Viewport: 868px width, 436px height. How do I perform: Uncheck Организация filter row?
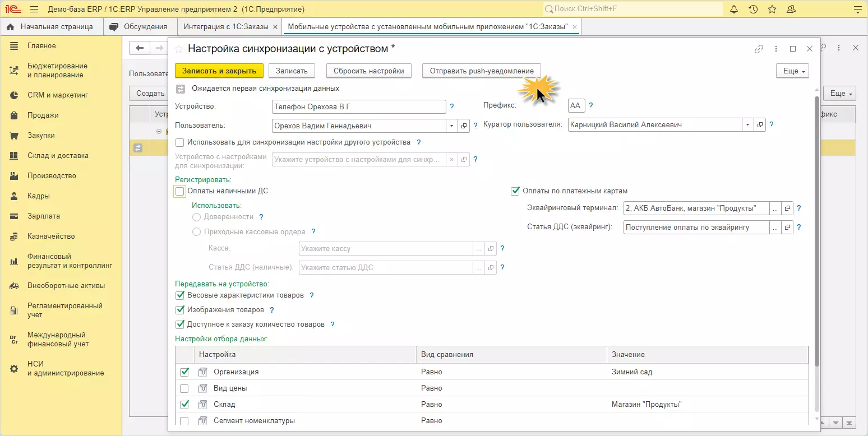(184, 372)
